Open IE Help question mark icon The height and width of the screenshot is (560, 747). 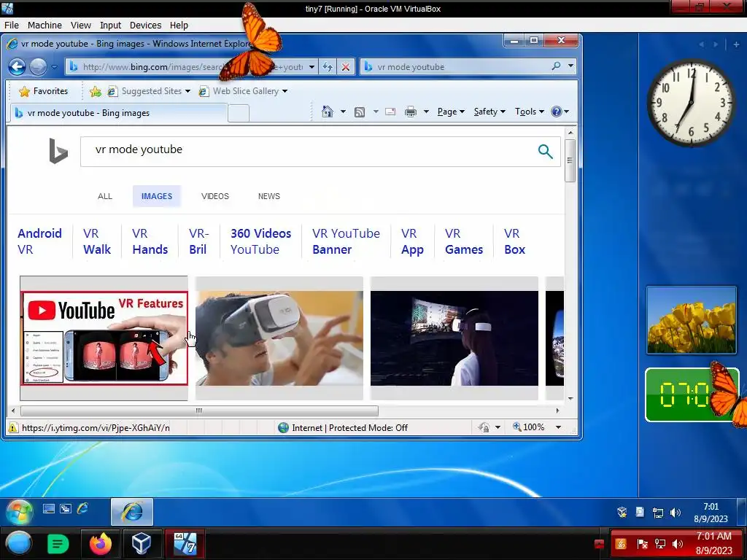556,112
